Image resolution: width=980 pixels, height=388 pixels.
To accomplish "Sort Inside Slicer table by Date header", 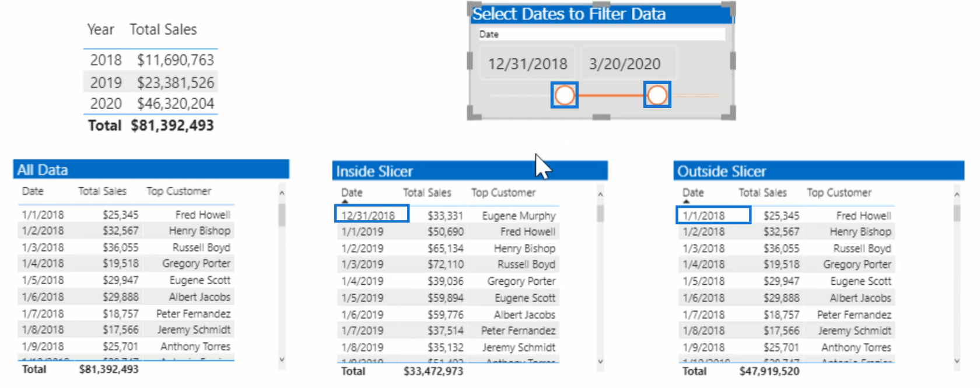I will coord(352,193).
